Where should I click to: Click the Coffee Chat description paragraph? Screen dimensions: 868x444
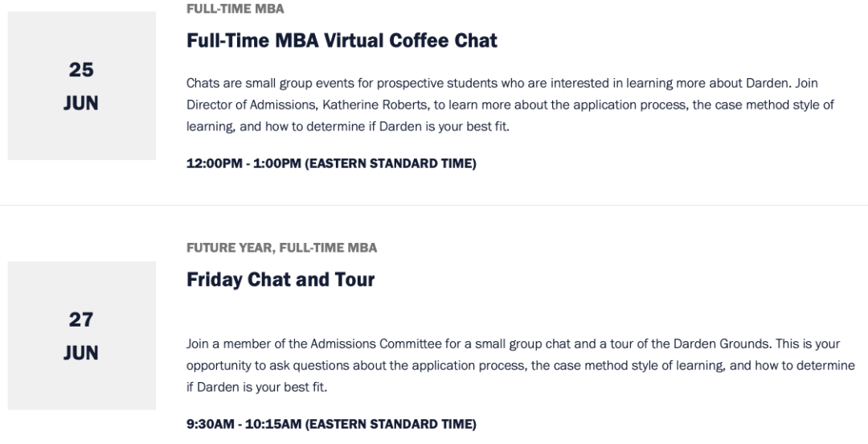click(x=510, y=105)
